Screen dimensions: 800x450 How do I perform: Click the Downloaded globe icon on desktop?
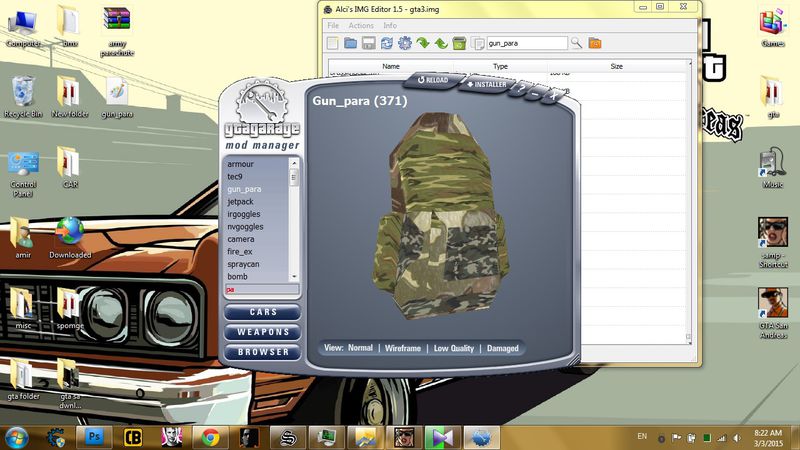[70, 237]
